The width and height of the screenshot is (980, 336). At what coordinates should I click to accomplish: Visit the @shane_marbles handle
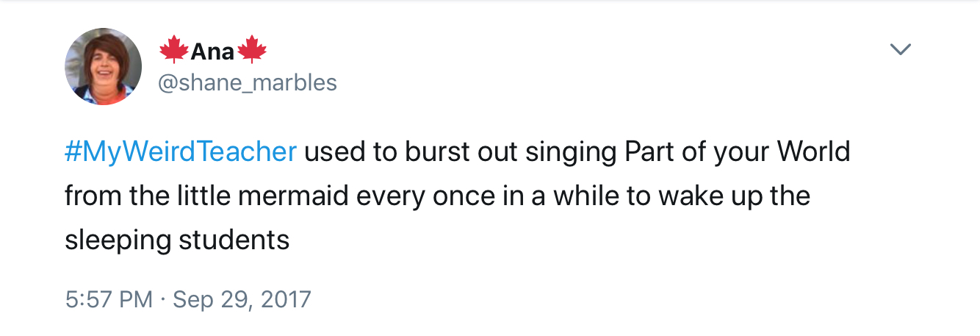[x=248, y=82]
